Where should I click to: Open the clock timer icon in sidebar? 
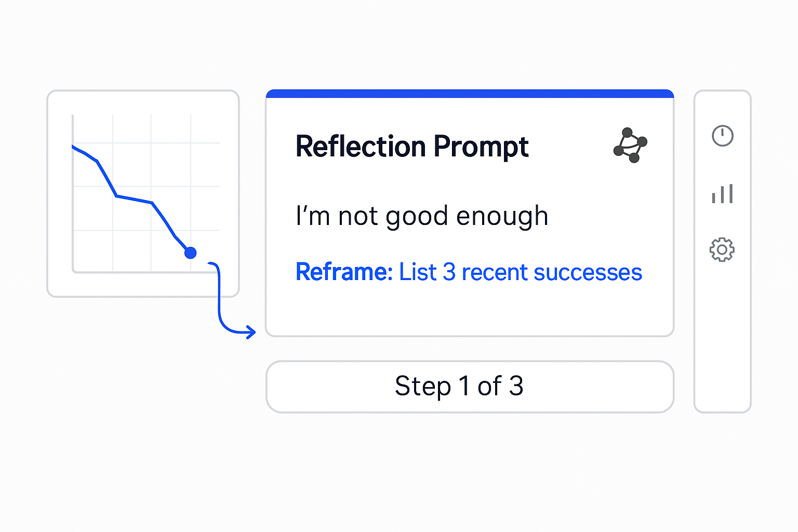(x=722, y=136)
